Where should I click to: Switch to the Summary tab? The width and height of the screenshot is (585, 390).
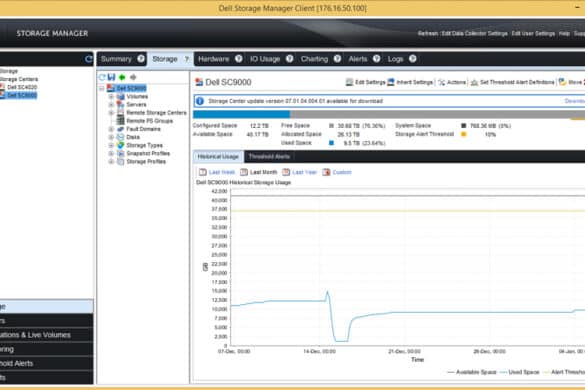(116, 59)
